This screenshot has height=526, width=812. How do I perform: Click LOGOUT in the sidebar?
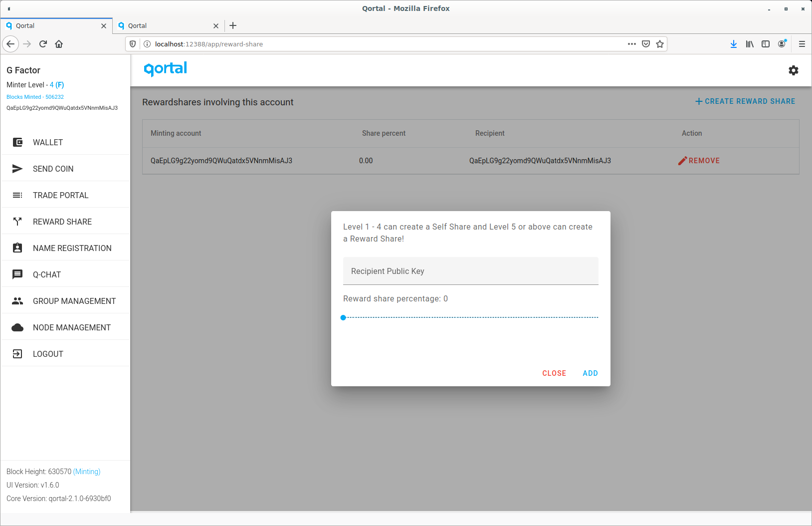coord(65,354)
